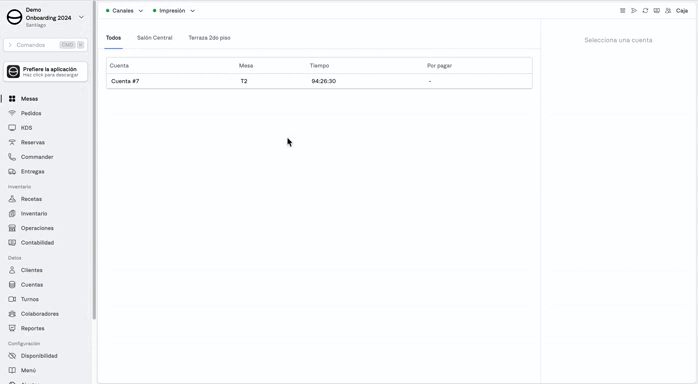Viewport: 698px width, 384px height.
Task: Click the Prefiere la aplicación download banner
Action: pos(45,72)
